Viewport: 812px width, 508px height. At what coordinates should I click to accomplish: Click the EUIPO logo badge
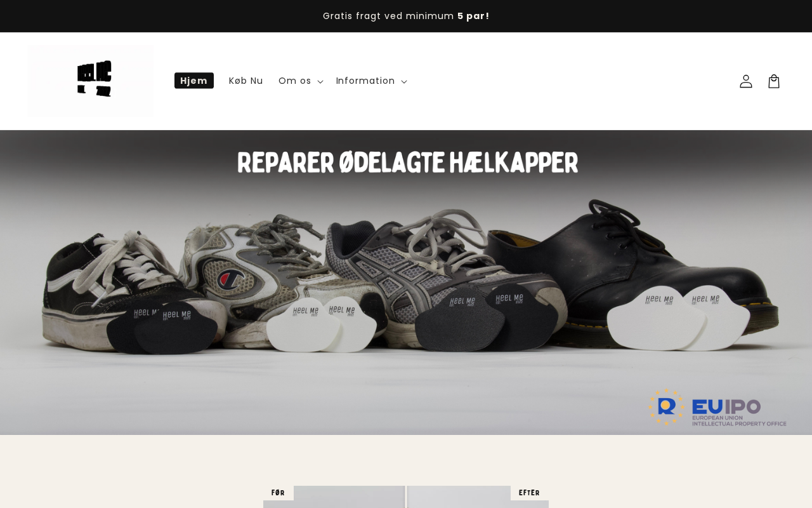(717, 407)
